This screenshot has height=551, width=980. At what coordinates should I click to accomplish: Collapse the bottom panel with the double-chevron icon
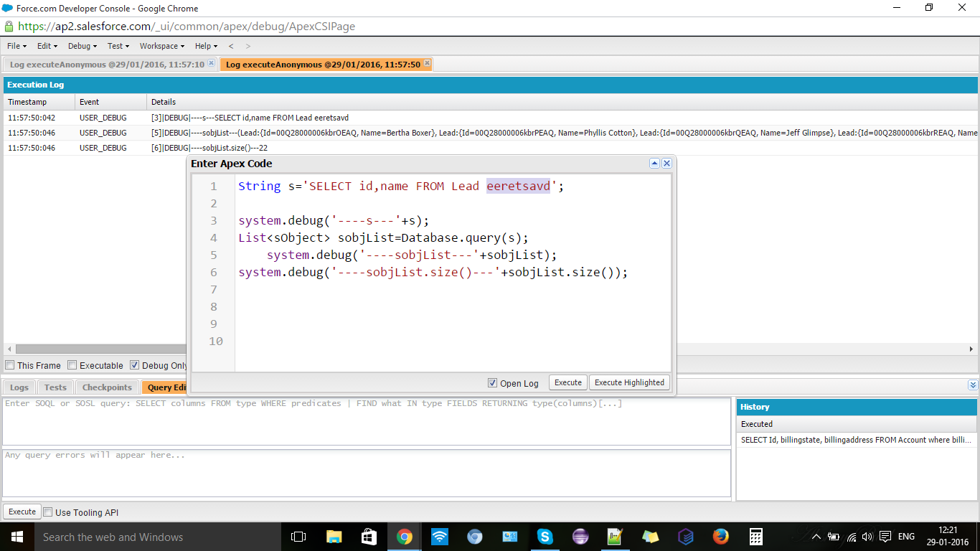point(972,385)
